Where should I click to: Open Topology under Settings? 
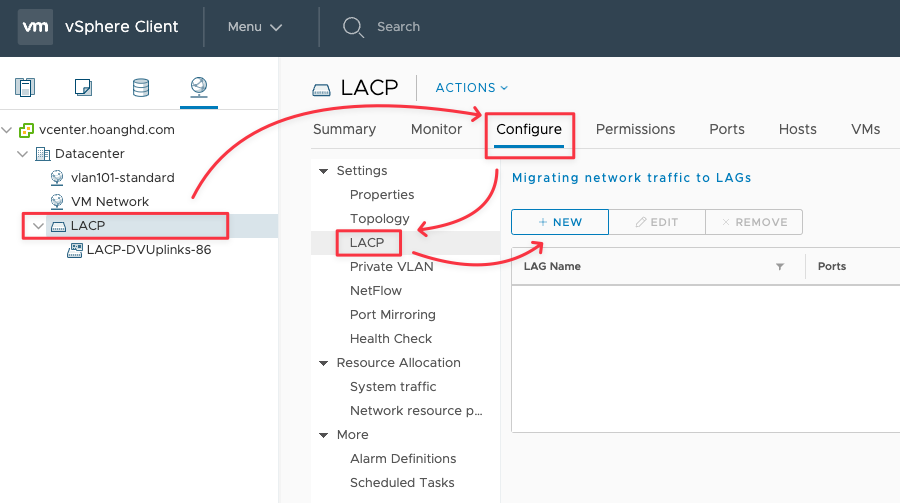click(x=379, y=219)
